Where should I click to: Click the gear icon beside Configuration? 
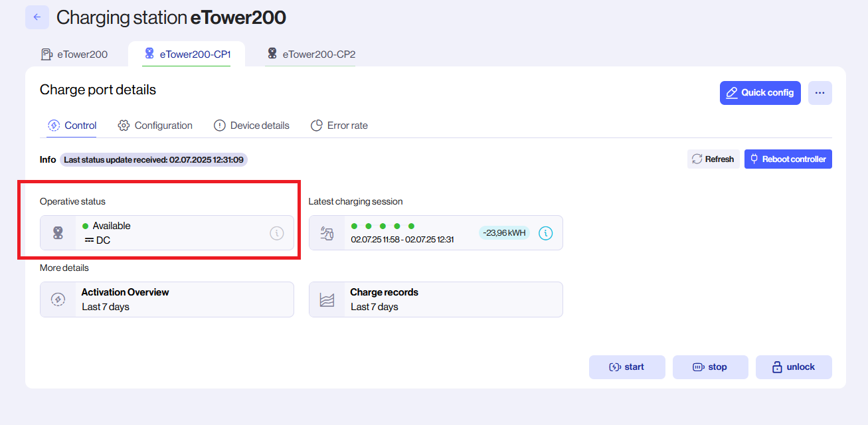(x=124, y=126)
